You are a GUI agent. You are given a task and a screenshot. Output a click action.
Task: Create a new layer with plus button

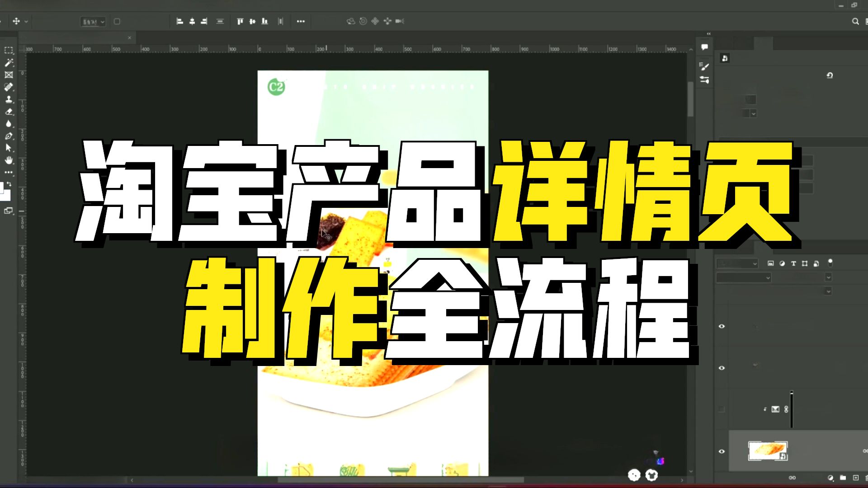pos(855,478)
